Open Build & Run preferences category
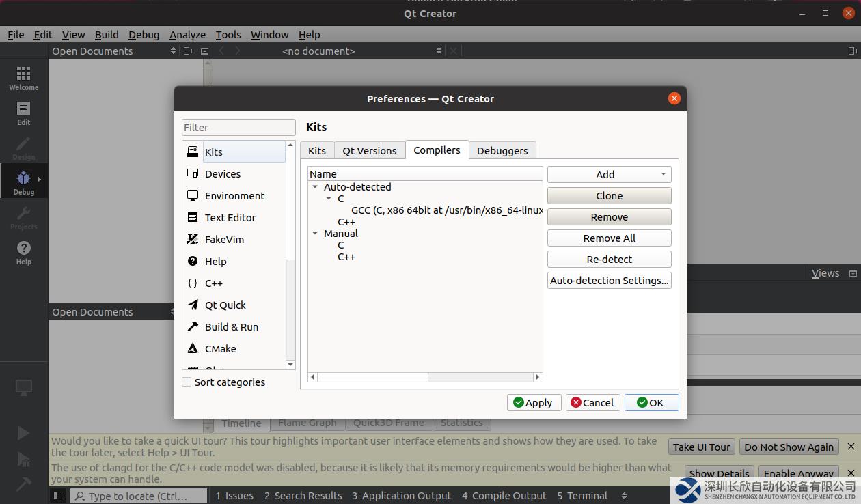The height and width of the screenshot is (504, 861). pyautogui.click(x=234, y=326)
